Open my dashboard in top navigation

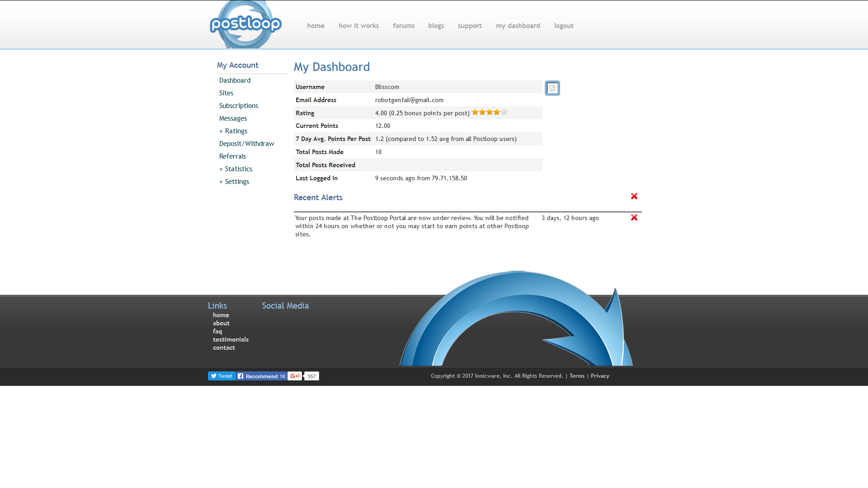(x=518, y=26)
